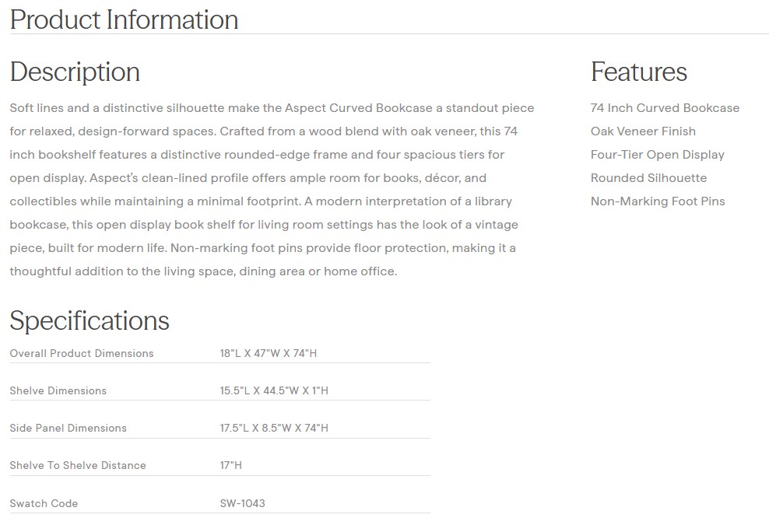
Task: Click the Shelve Dimensions label
Action: pyautogui.click(x=58, y=390)
